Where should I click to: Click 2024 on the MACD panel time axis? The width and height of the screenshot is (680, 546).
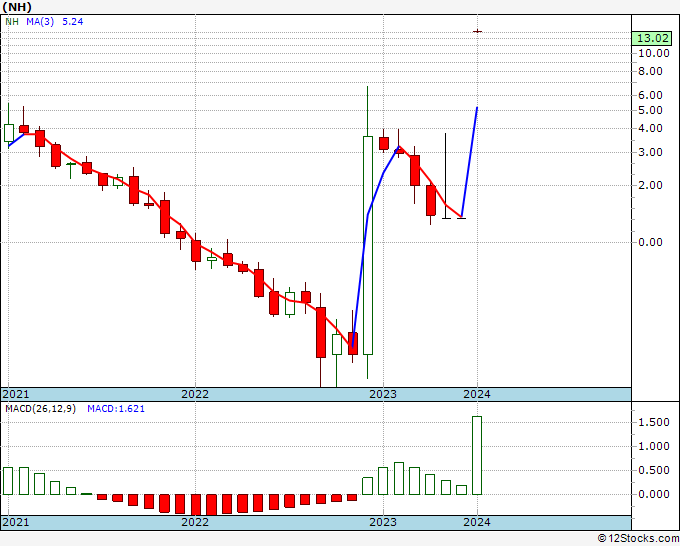point(477,522)
